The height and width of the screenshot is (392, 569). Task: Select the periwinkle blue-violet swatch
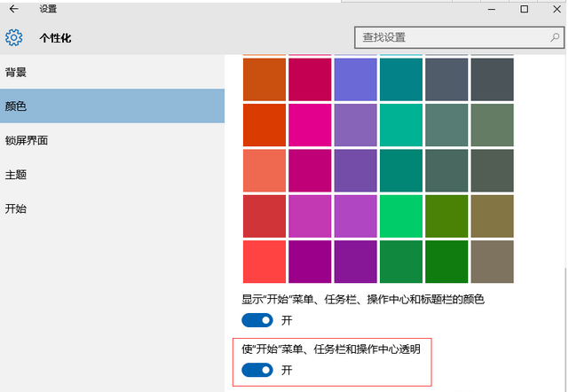click(x=356, y=80)
